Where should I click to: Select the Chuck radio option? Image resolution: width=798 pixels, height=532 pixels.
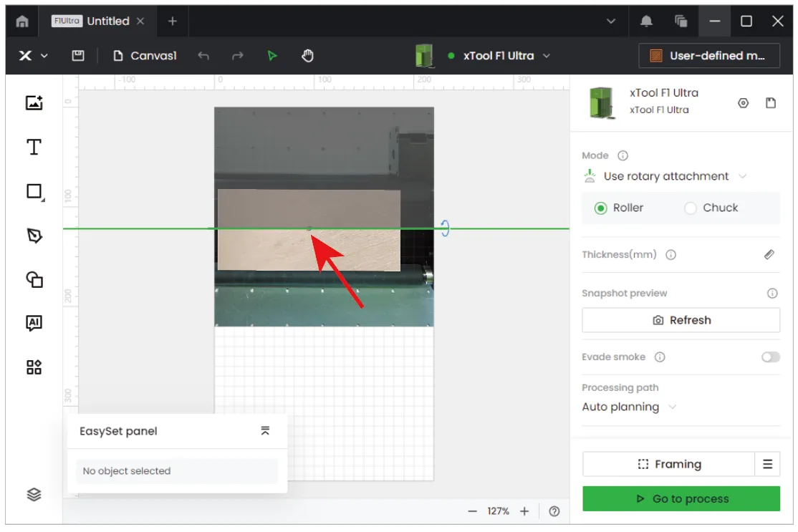711,208
